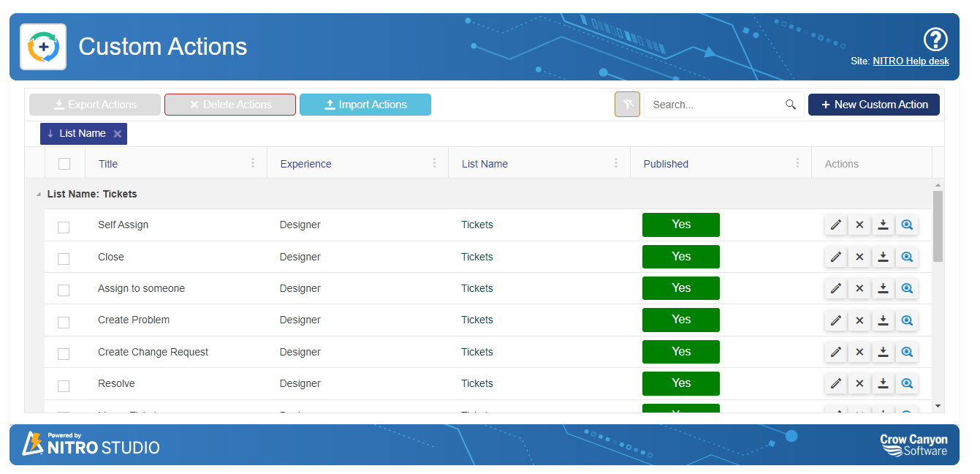
Task: Click the New Custom Action button
Action: pyautogui.click(x=873, y=105)
